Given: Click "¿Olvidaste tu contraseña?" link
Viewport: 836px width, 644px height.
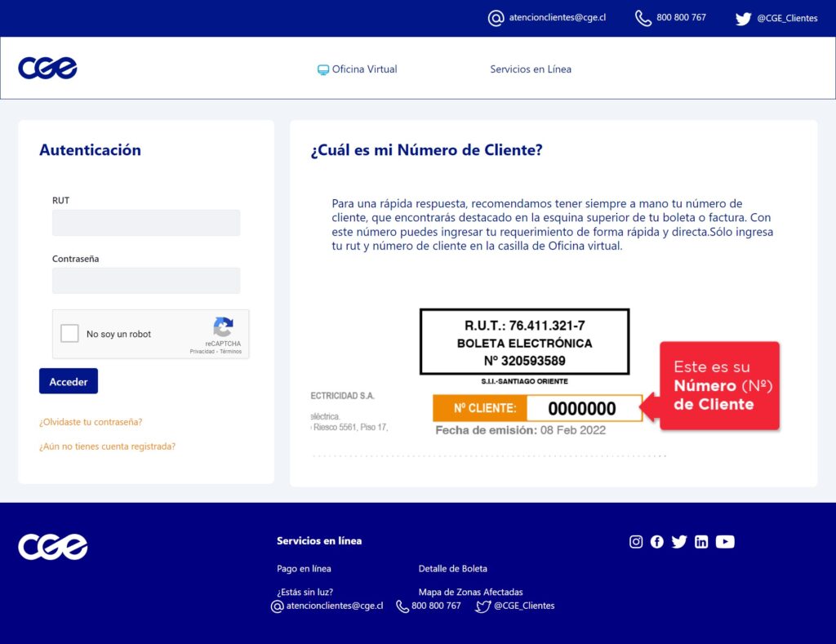Looking at the screenshot, I should click(x=91, y=422).
